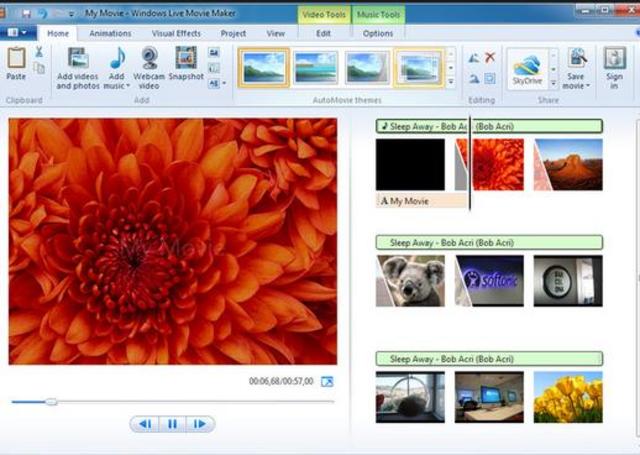This screenshot has height=455, width=640.
Task: Expand the Share gallery options
Action: coord(553,83)
